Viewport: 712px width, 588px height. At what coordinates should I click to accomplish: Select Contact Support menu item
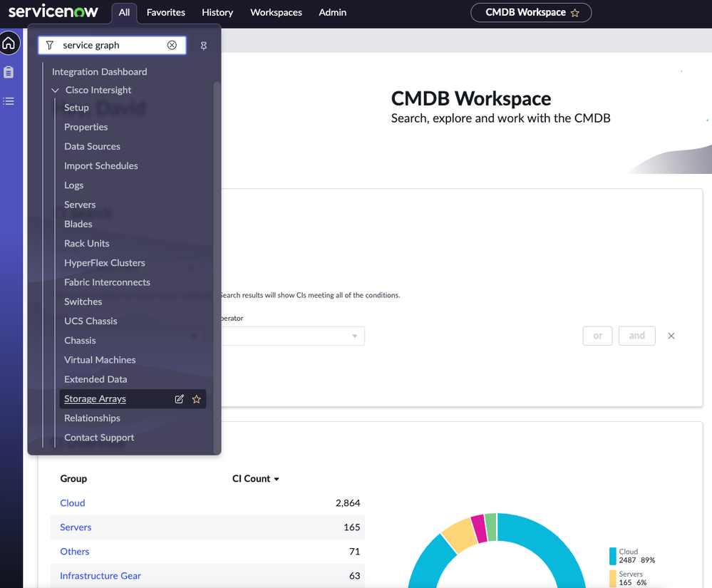click(x=99, y=438)
